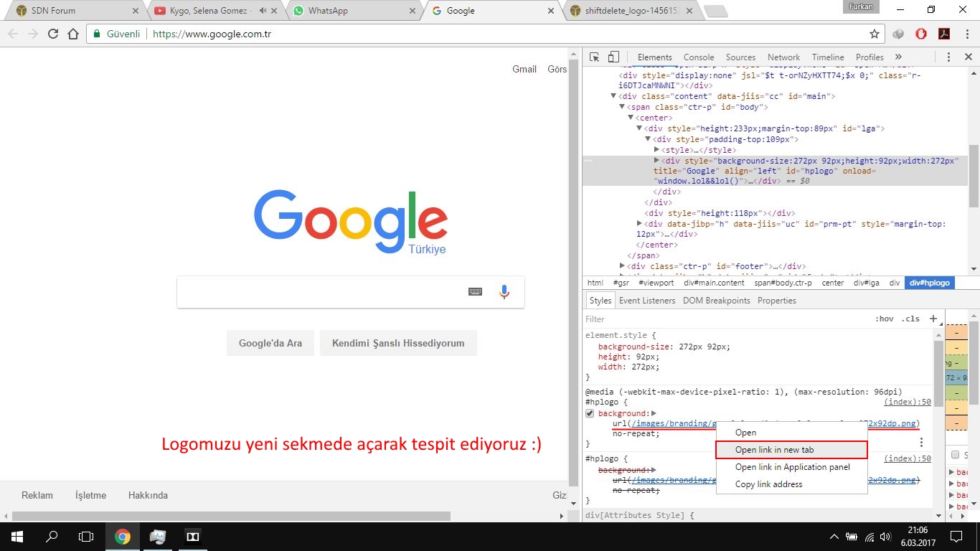Expand background shorthand property triangle
980x551 pixels.
coord(654,413)
